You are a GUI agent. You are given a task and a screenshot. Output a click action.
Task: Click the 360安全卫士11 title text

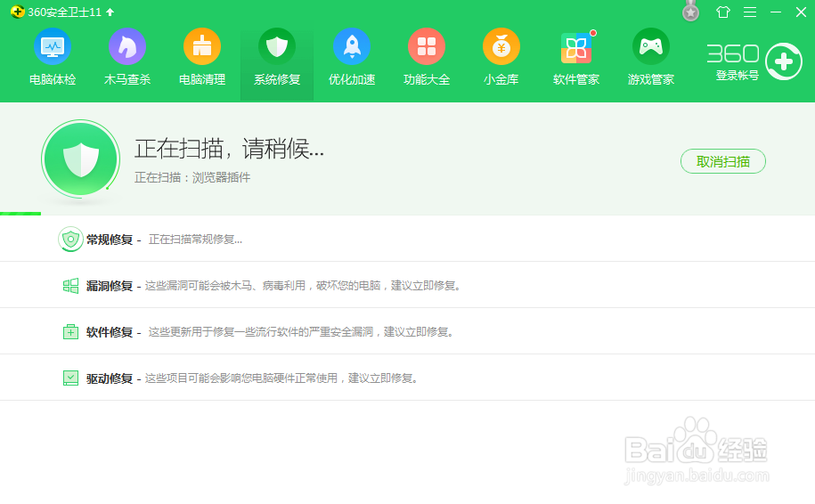click(64, 12)
